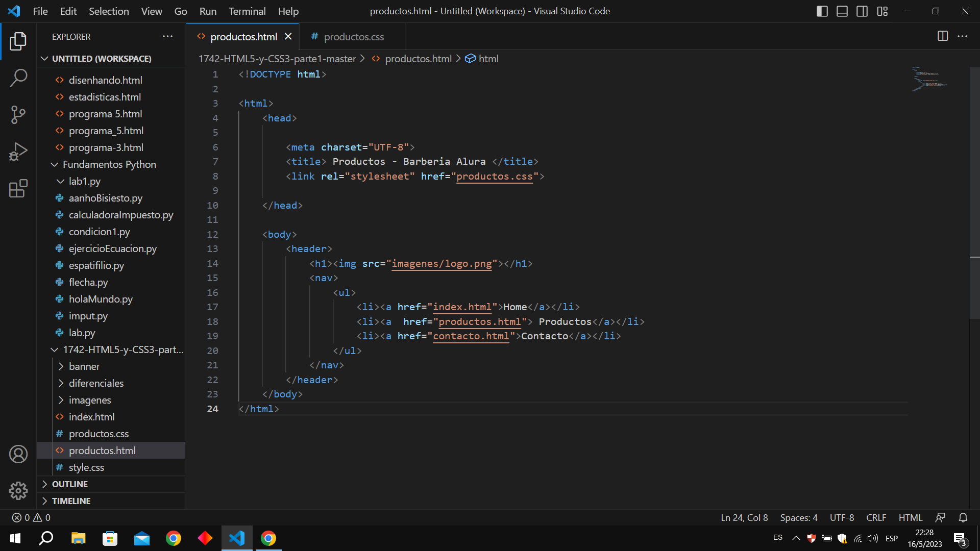The width and height of the screenshot is (980, 551).
Task: Open the first Chrome icon in taskbar
Action: click(x=174, y=538)
